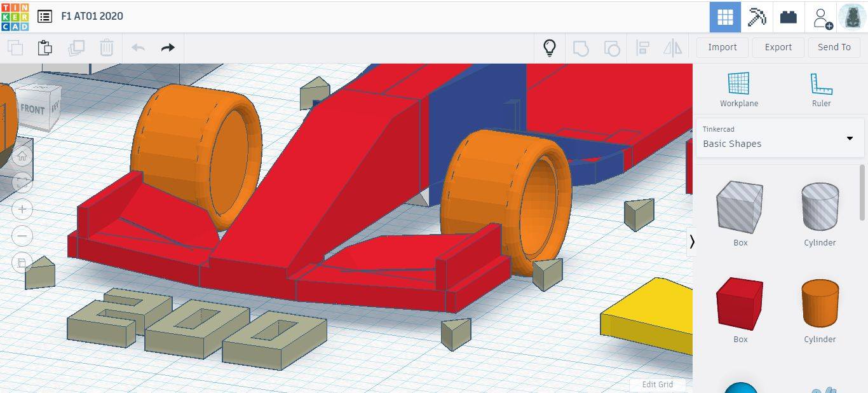Click the Export button

pyautogui.click(x=778, y=47)
